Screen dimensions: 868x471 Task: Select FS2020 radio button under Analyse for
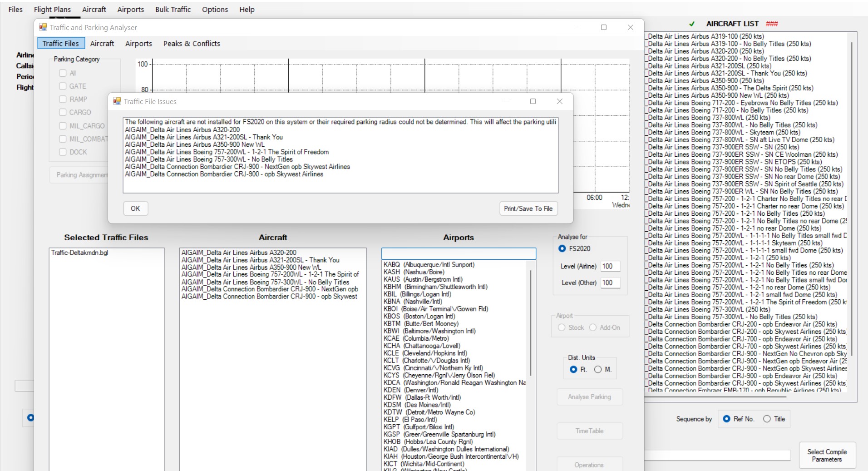coord(562,248)
